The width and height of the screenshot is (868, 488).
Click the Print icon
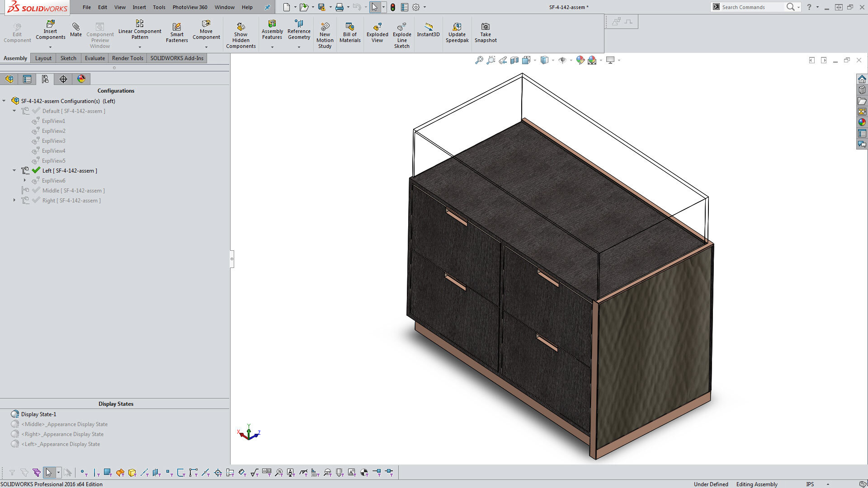[x=340, y=7]
